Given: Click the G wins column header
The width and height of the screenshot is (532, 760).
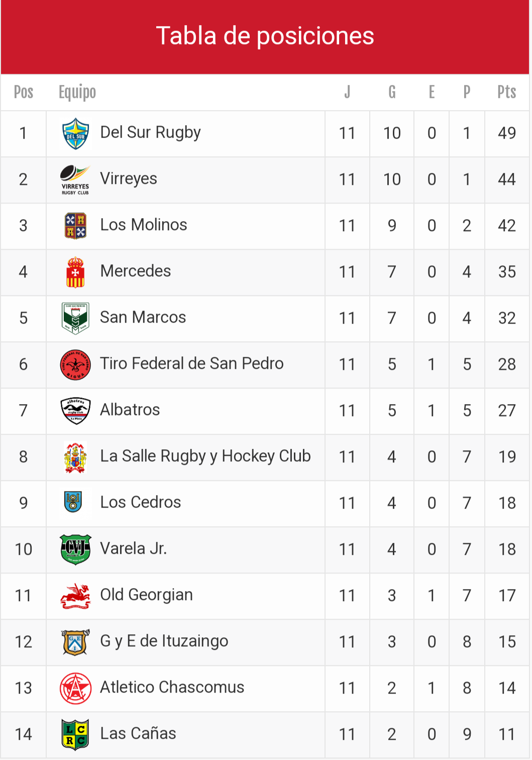Looking at the screenshot, I should click(392, 92).
